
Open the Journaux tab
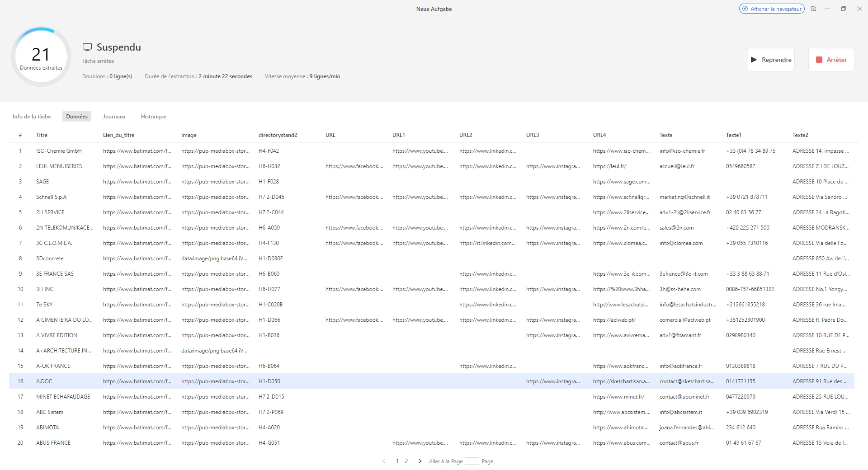coord(114,117)
